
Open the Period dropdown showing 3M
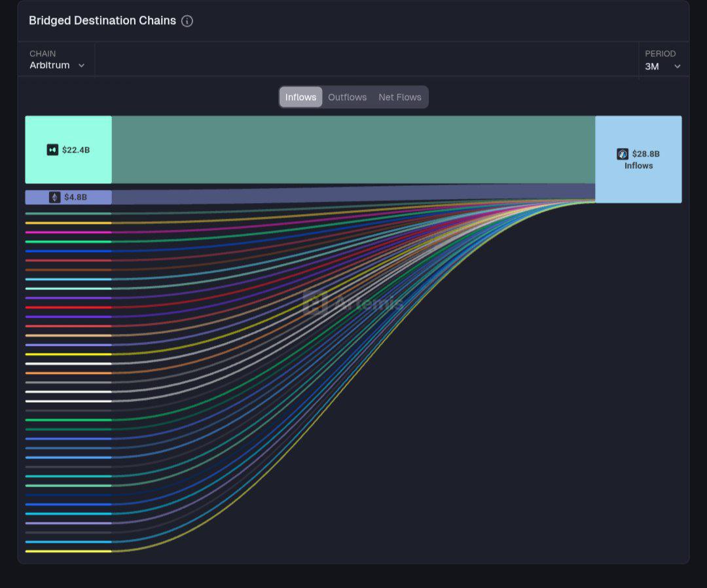662,60
